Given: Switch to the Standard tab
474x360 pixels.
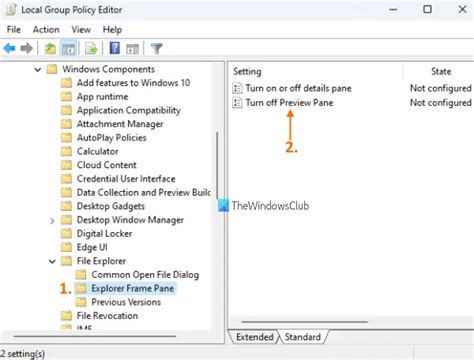Looking at the screenshot, I should click(303, 337).
